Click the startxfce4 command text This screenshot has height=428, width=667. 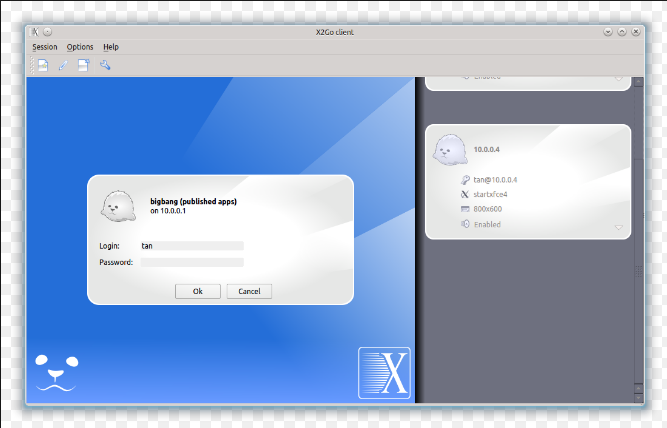(x=490, y=194)
